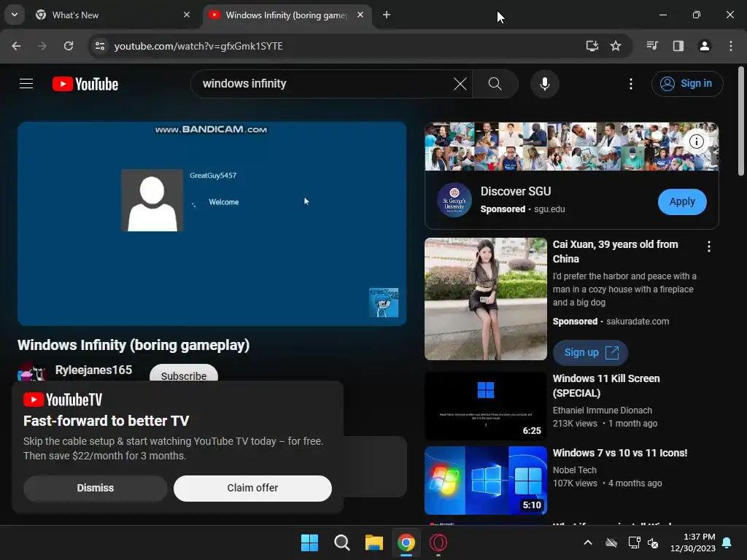Close the What's New tab
Viewport: 747px width, 560px height.
[187, 15]
